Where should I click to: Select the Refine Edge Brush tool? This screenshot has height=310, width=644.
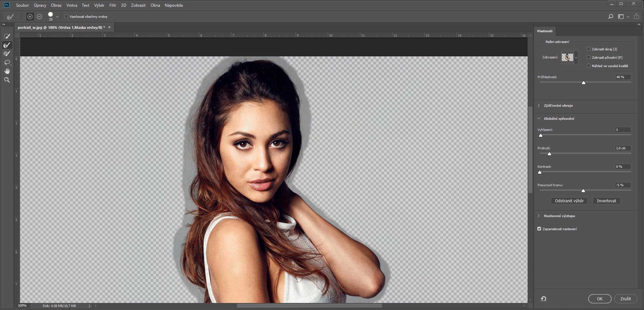pyautogui.click(x=7, y=45)
